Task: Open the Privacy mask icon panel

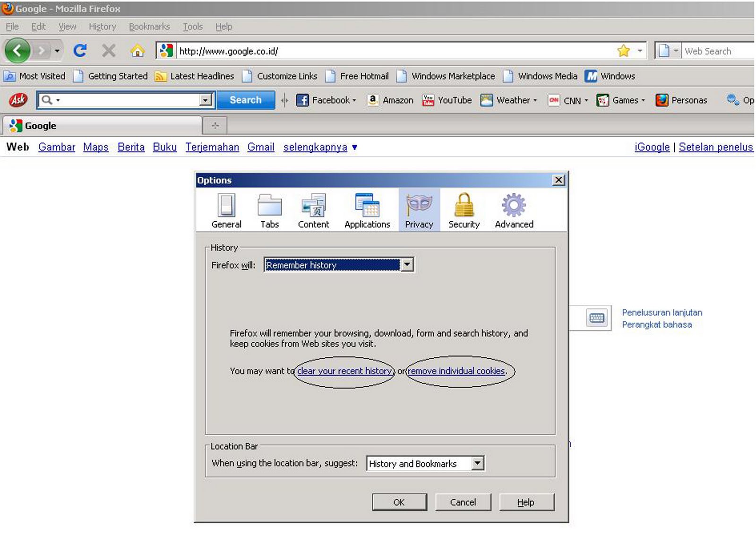Action: 419,210
